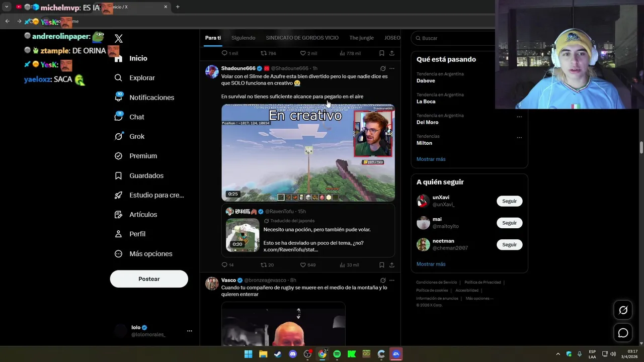Click the X logo in sidebar
The width and height of the screenshot is (644, 362).
(x=119, y=39)
